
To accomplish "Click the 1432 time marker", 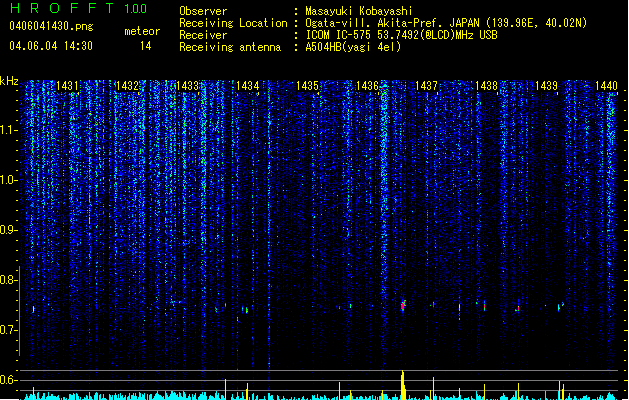I will tap(127, 86).
